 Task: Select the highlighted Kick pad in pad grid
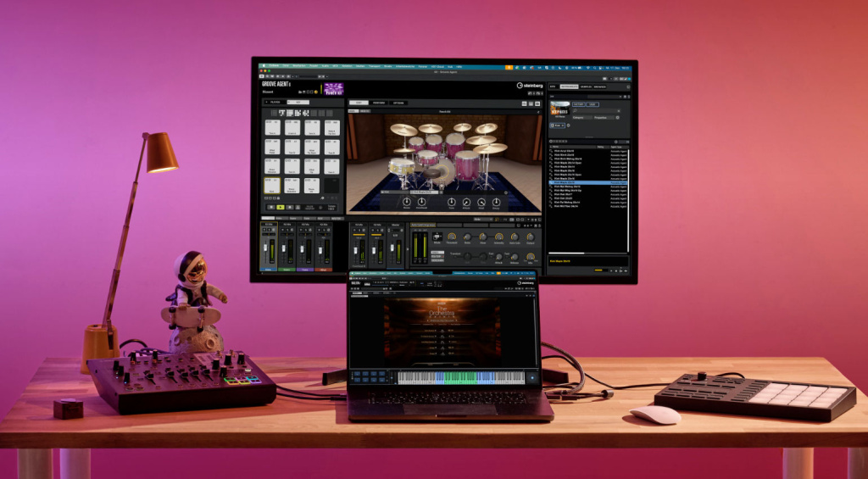click(x=272, y=185)
